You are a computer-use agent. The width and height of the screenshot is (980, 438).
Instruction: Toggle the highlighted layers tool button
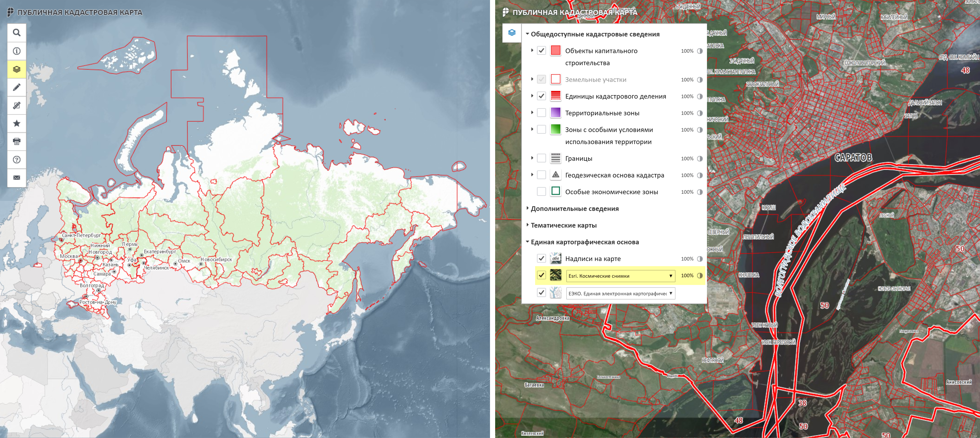17,69
